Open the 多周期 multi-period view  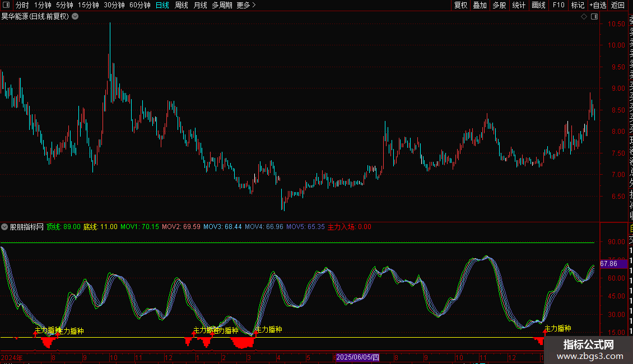[x=222, y=5]
